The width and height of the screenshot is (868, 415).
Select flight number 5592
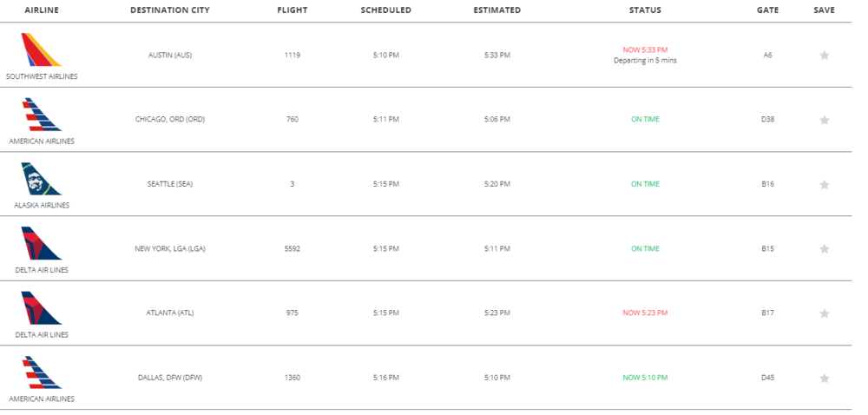[x=292, y=248]
